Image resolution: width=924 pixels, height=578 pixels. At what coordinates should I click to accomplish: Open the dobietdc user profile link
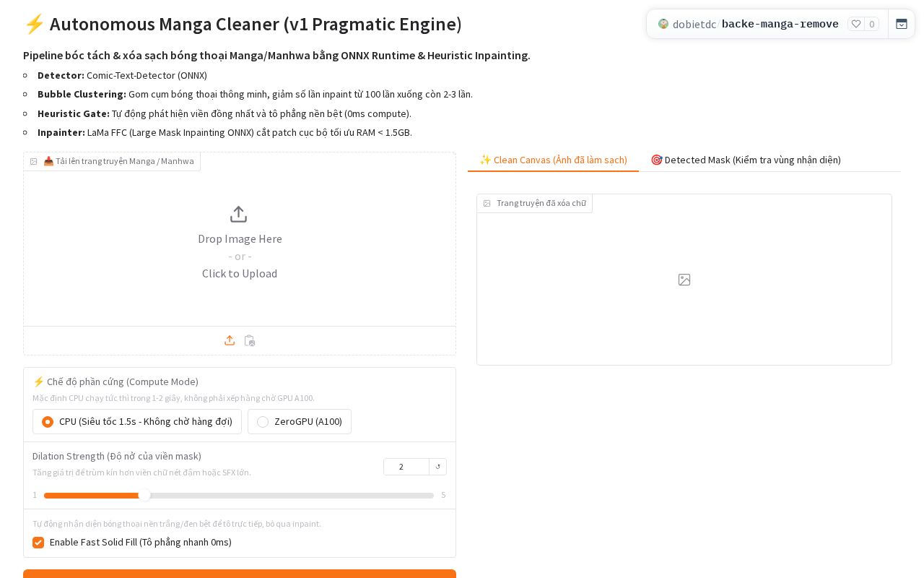pyautogui.click(x=694, y=25)
